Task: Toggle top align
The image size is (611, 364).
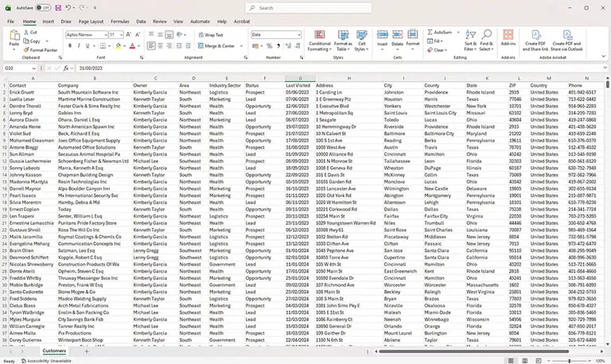Action: (x=151, y=35)
